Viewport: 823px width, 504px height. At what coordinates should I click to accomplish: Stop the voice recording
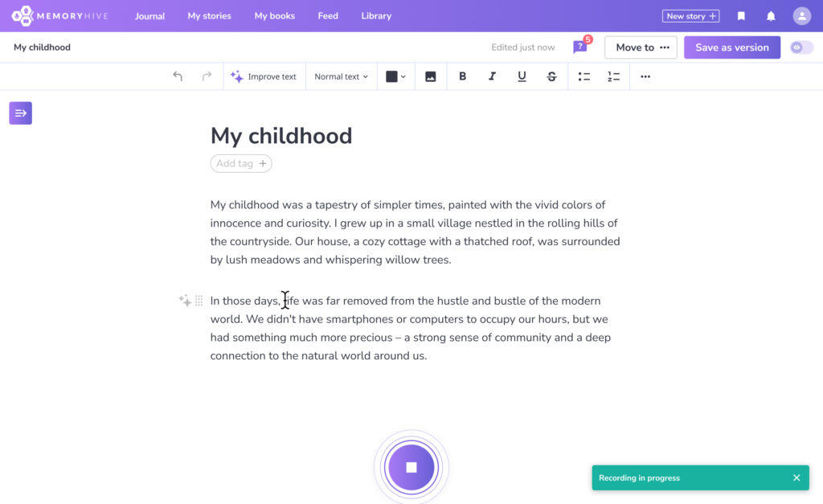point(411,467)
